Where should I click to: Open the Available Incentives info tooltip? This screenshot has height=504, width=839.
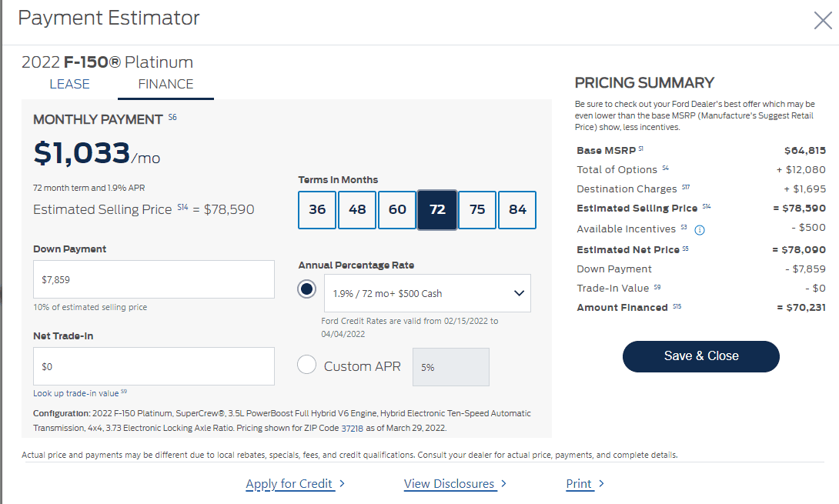(x=700, y=229)
